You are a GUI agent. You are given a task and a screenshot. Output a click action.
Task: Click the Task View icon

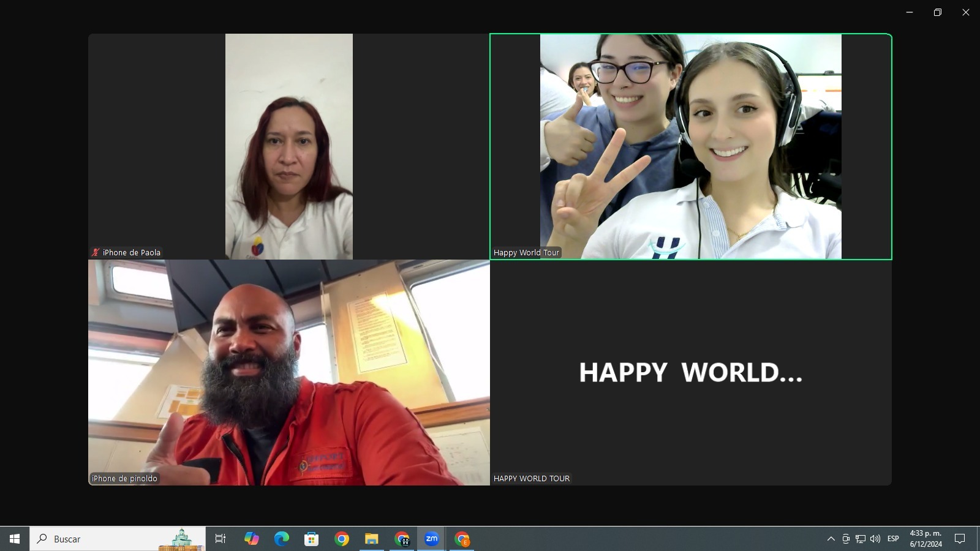[221, 539]
